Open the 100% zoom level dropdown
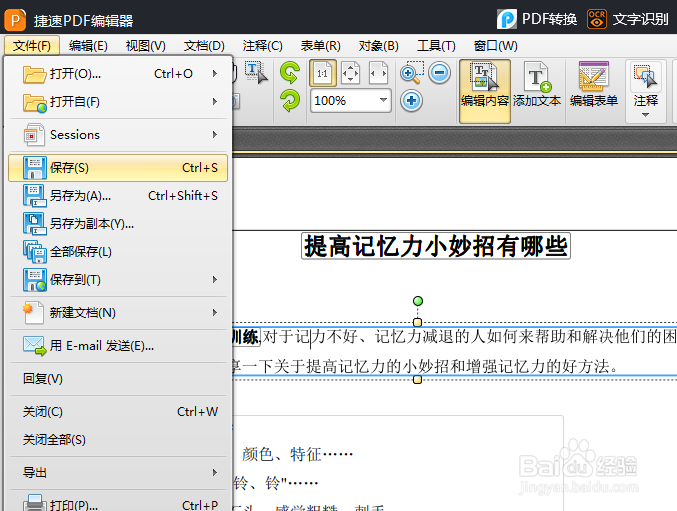This screenshot has height=511, width=677. (x=383, y=101)
